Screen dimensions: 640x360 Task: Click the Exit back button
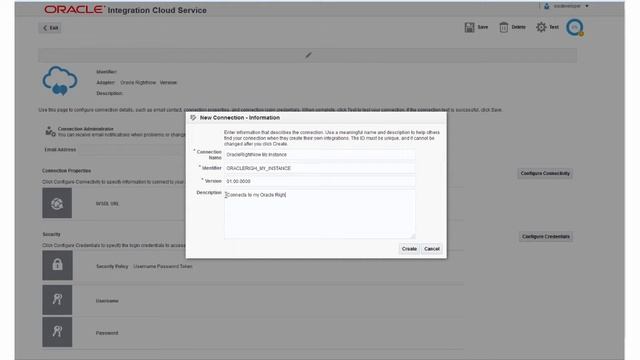[x=51, y=28]
